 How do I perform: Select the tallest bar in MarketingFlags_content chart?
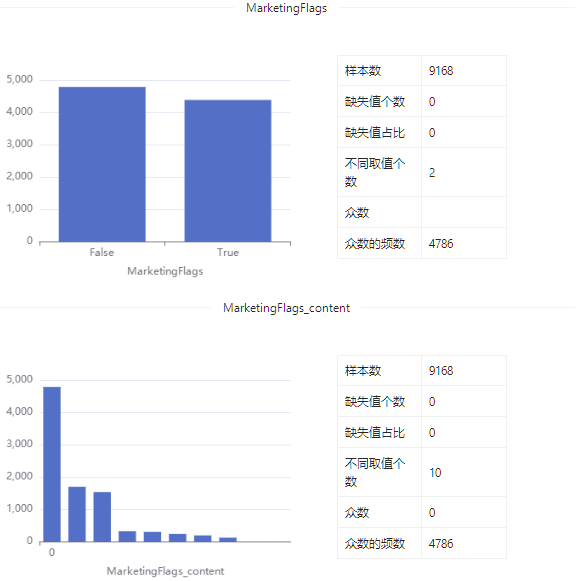(52, 464)
